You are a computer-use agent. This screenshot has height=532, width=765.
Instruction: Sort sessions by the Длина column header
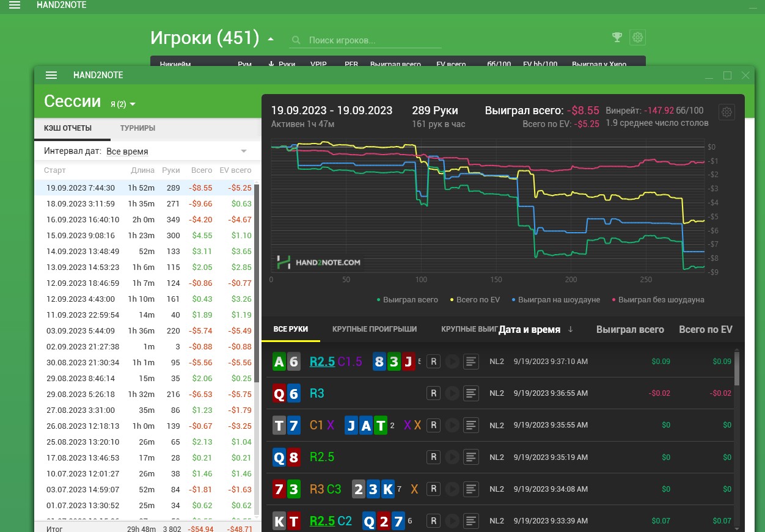142,170
